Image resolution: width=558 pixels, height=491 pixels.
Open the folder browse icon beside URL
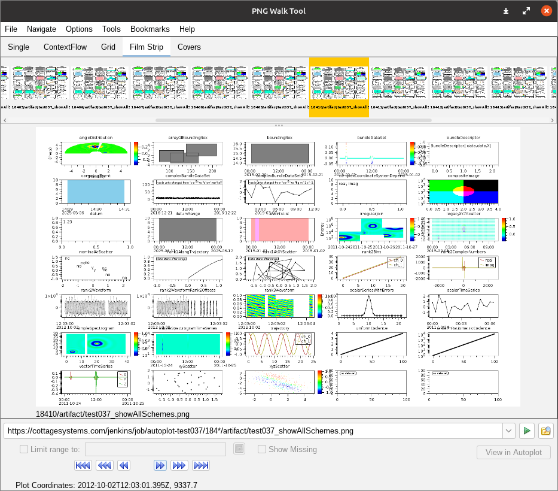(546, 431)
